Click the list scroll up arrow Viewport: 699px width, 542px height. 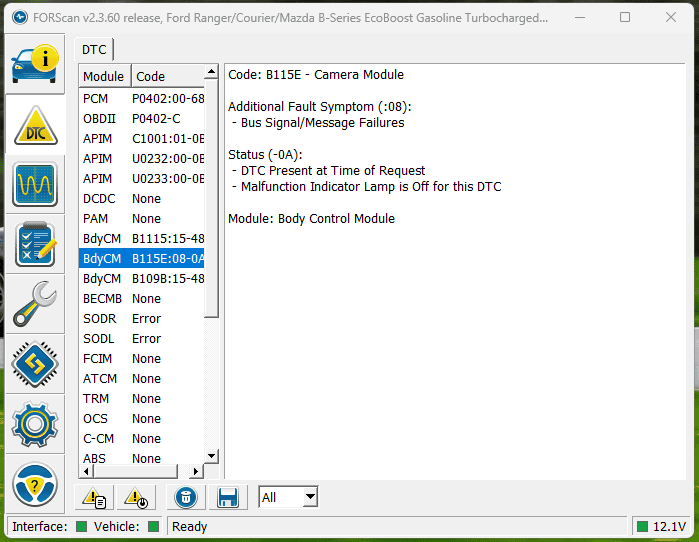tap(211, 71)
